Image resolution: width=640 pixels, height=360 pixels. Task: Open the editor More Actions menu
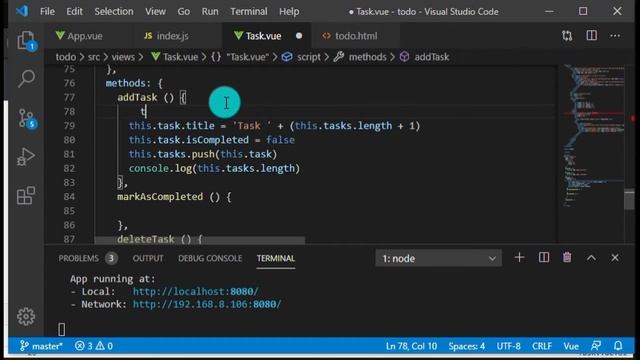coord(615,36)
